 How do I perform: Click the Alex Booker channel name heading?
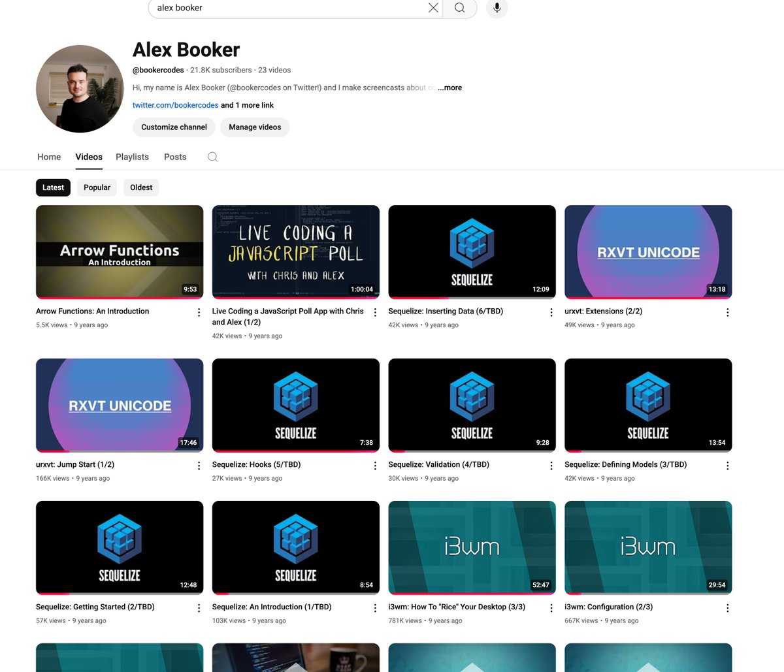point(186,50)
